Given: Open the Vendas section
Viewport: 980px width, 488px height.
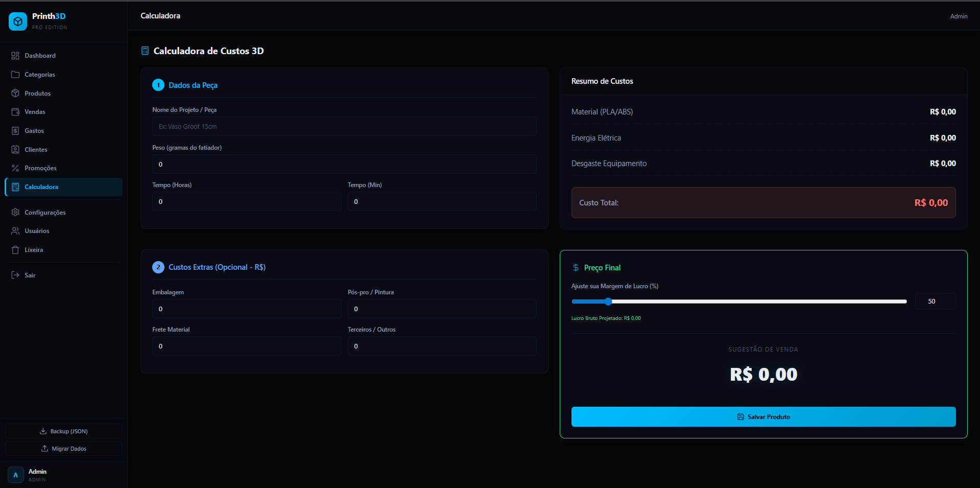Looking at the screenshot, I should (x=64, y=112).
